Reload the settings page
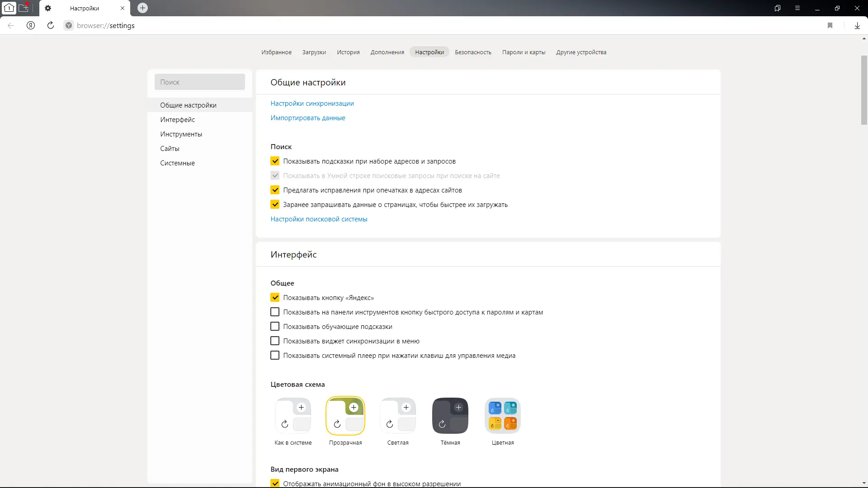The height and width of the screenshot is (488, 868). pyautogui.click(x=51, y=26)
